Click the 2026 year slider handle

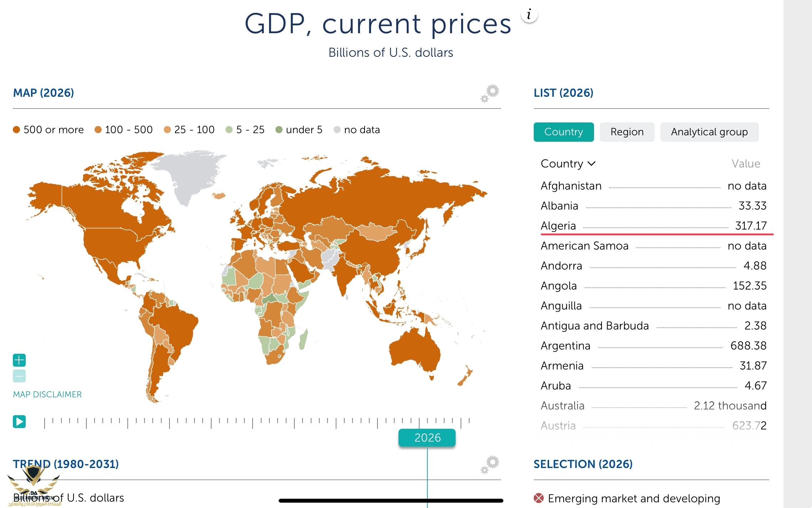tap(427, 438)
